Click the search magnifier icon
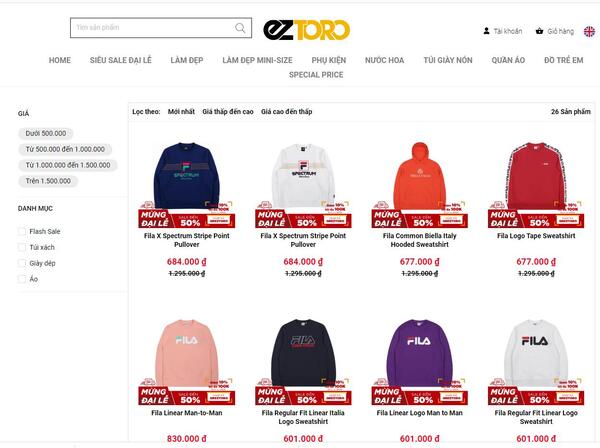Viewport: 600px width, 448px height. 240,28
